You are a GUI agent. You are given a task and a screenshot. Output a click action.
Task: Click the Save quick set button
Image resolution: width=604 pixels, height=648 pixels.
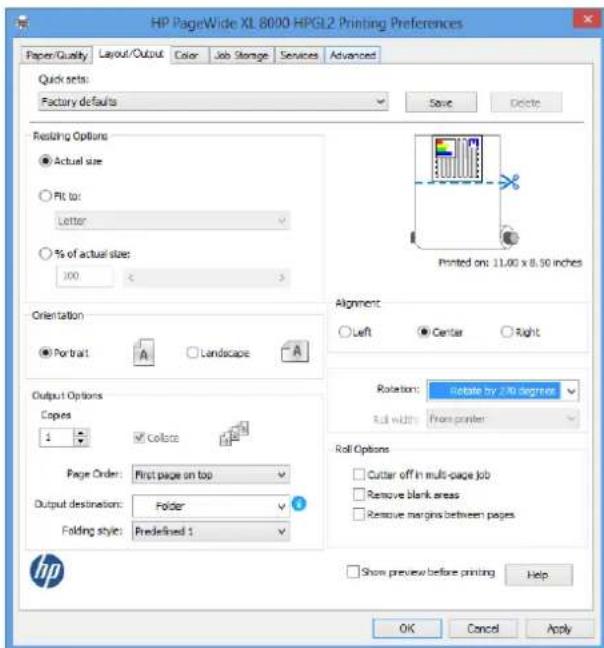tap(441, 102)
